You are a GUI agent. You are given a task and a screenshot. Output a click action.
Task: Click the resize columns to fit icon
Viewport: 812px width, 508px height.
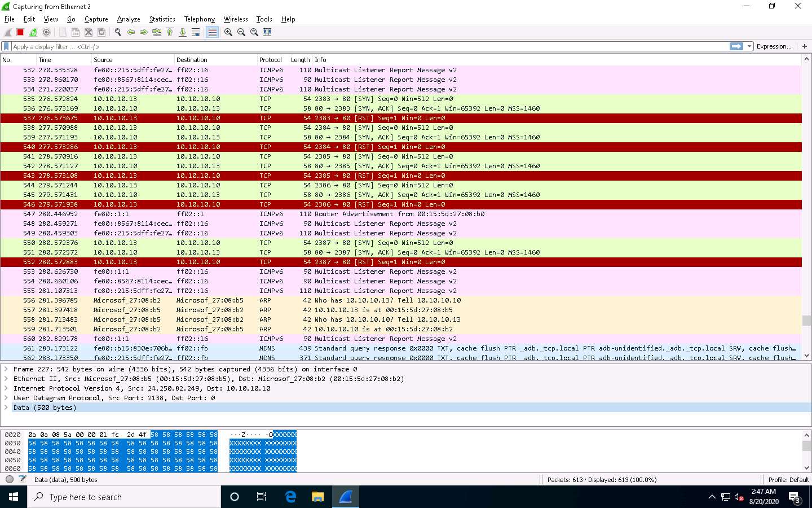[x=267, y=32]
